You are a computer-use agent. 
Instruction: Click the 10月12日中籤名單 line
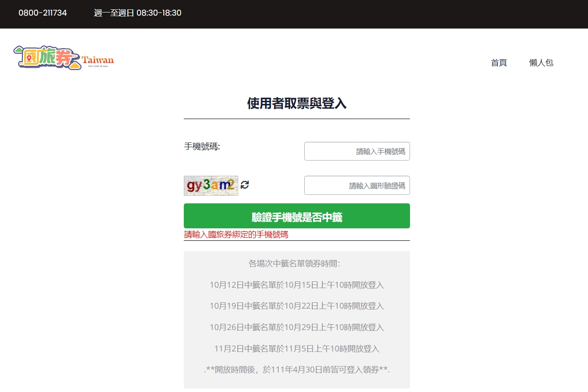(297, 285)
